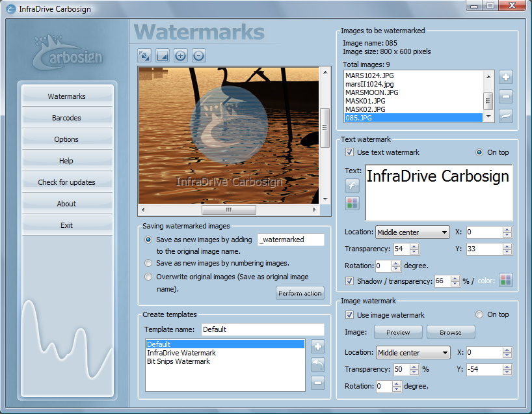The height and width of the screenshot is (414, 532).
Task: Select Overwrite original images option
Action: pos(148,277)
